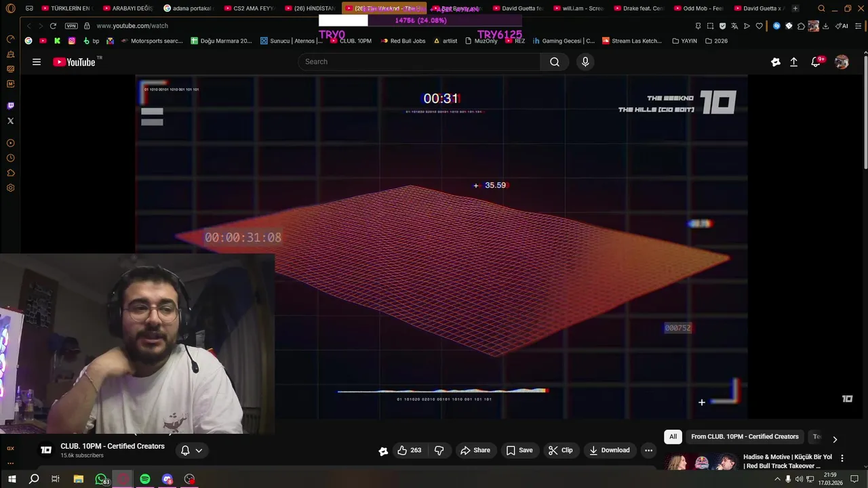Switch to adana portakal browser tab
The width and height of the screenshot is (868, 488).
(189, 8)
